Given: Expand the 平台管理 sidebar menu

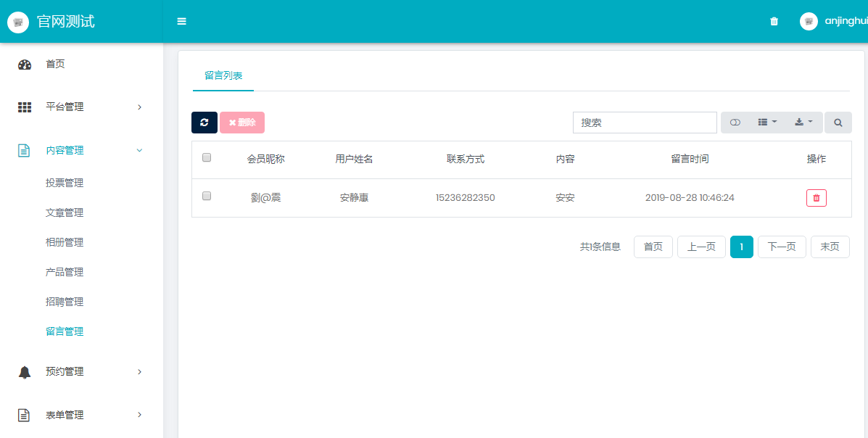Looking at the screenshot, I should [x=80, y=107].
